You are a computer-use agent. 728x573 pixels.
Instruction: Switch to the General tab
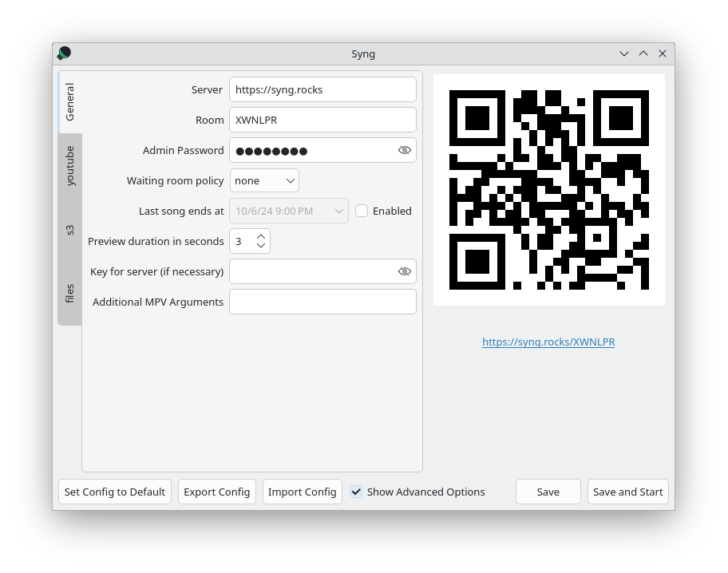tap(69, 102)
